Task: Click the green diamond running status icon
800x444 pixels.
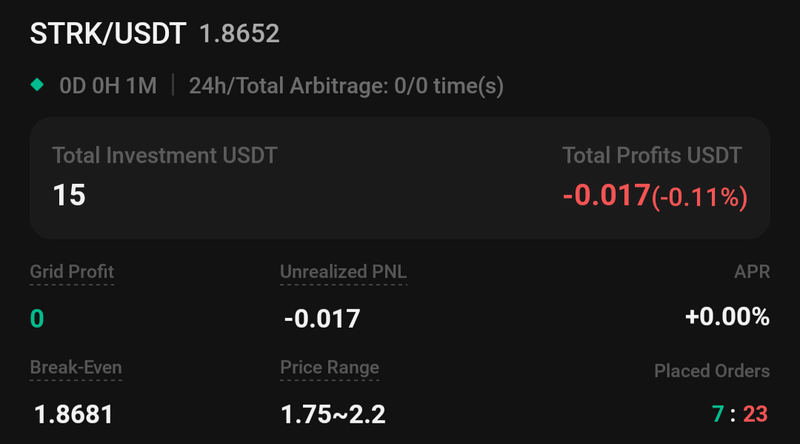Action: [x=38, y=85]
